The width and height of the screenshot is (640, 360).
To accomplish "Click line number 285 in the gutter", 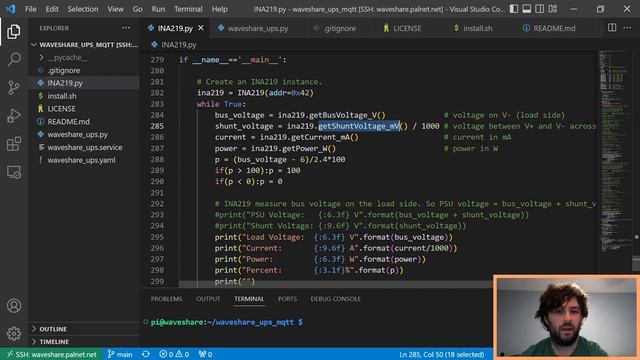I will click(x=157, y=126).
